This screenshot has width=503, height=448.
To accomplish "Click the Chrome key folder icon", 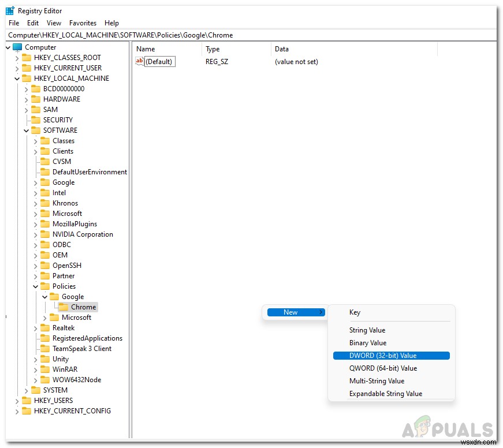I will pyautogui.click(x=65, y=307).
